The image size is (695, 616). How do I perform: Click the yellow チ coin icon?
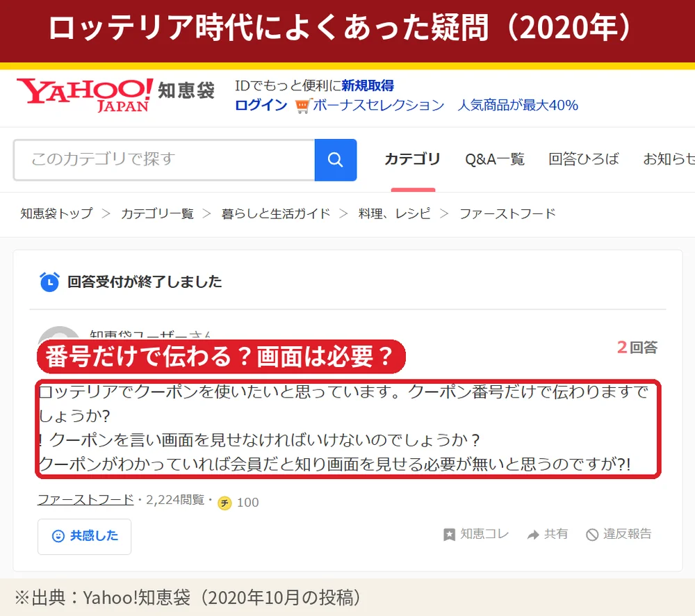[x=224, y=503]
